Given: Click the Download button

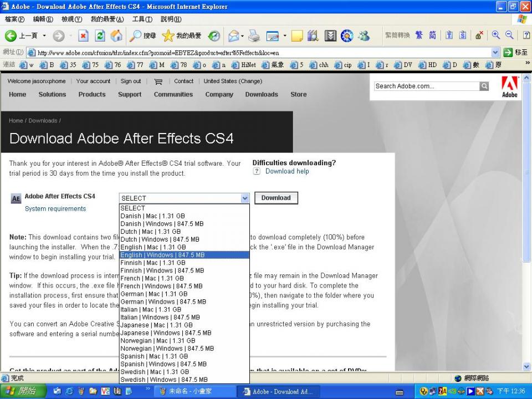Looking at the screenshot, I should point(276,198).
